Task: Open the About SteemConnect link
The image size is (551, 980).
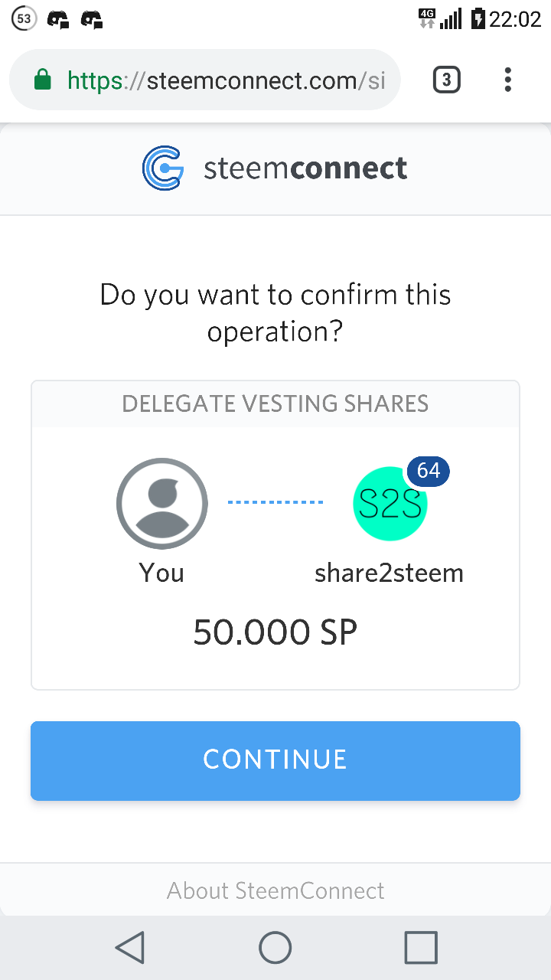Action: [275, 890]
